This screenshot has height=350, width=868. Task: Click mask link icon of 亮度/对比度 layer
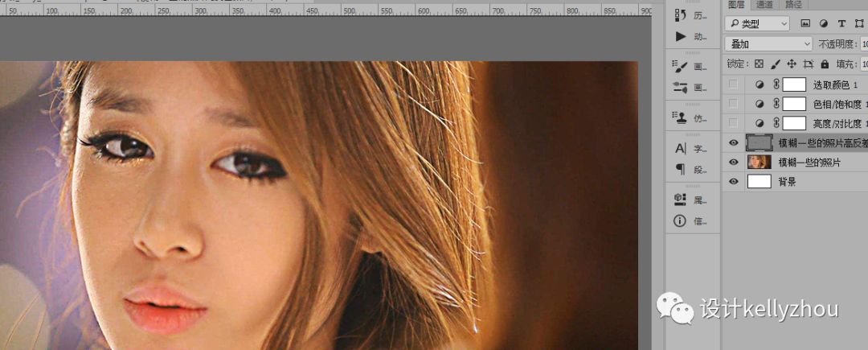click(776, 121)
